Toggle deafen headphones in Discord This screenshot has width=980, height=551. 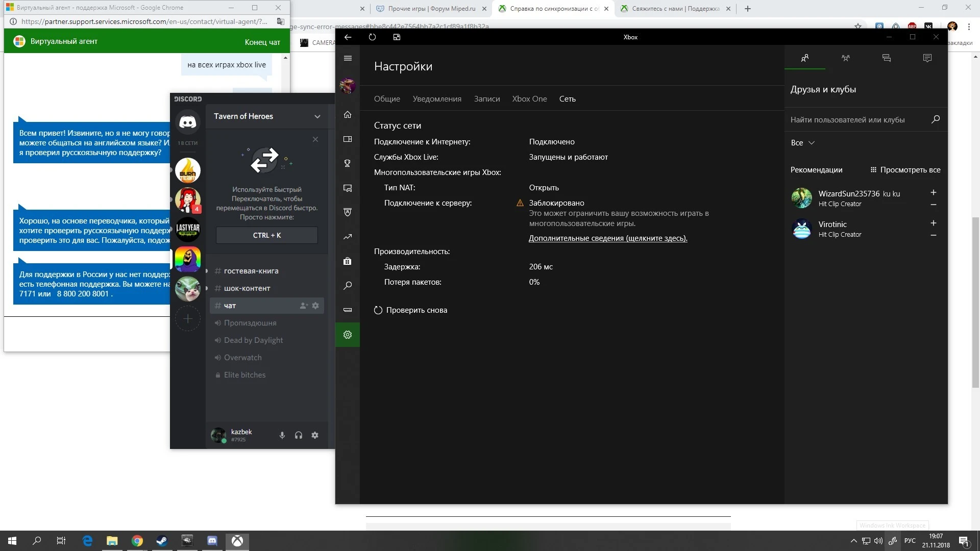pyautogui.click(x=299, y=435)
